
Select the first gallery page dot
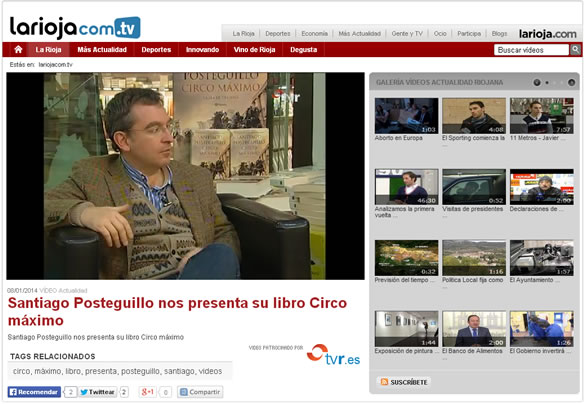pos(547,82)
